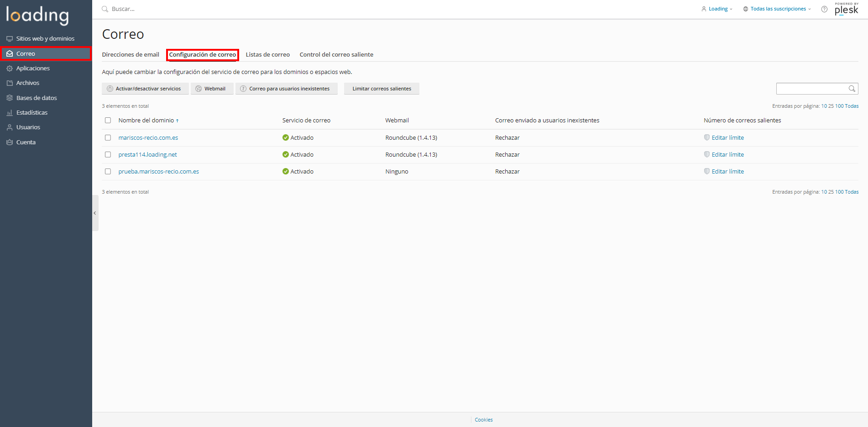Click the help question mark icon
The width and height of the screenshot is (868, 427).
tap(824, 9)
